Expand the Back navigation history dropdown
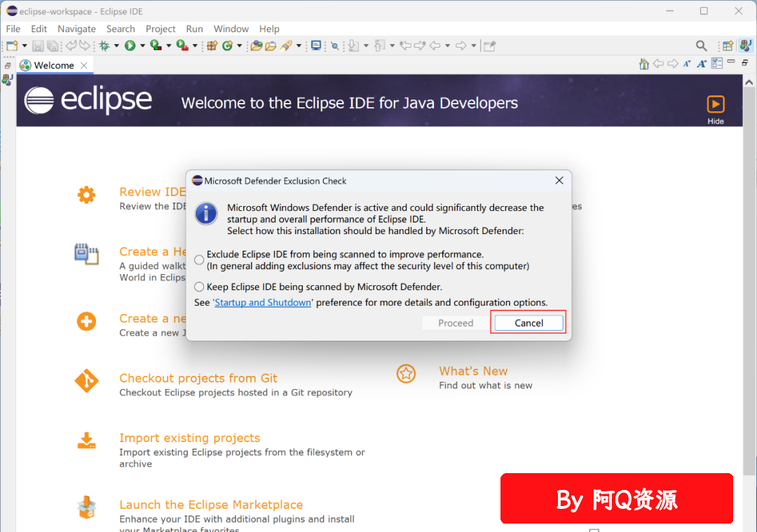 point(447,46)
